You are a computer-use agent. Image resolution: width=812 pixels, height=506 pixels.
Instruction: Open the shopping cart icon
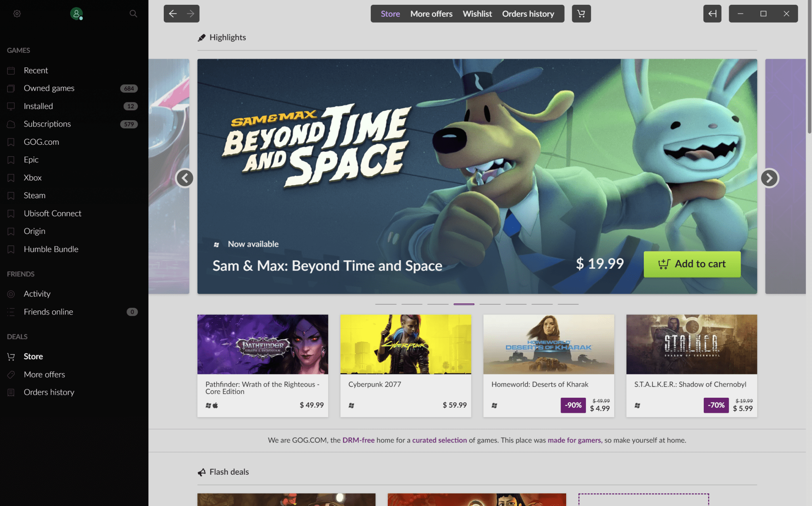click(x=581, y=13)
